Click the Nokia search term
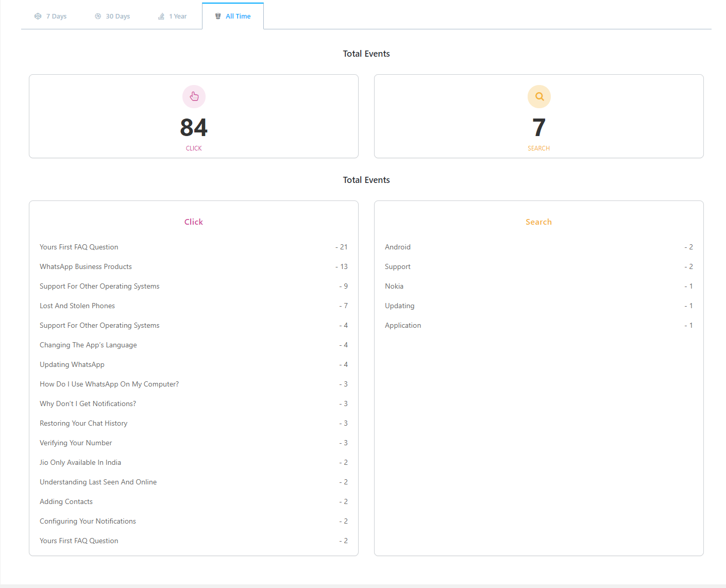This screenshot has width=726, height=588. (394, 287)
